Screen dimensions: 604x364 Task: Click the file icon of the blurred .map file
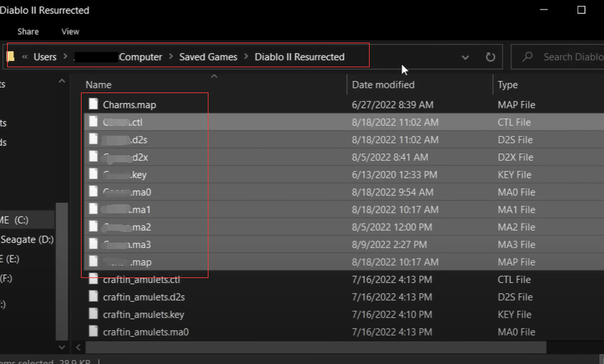pos(93,262)
